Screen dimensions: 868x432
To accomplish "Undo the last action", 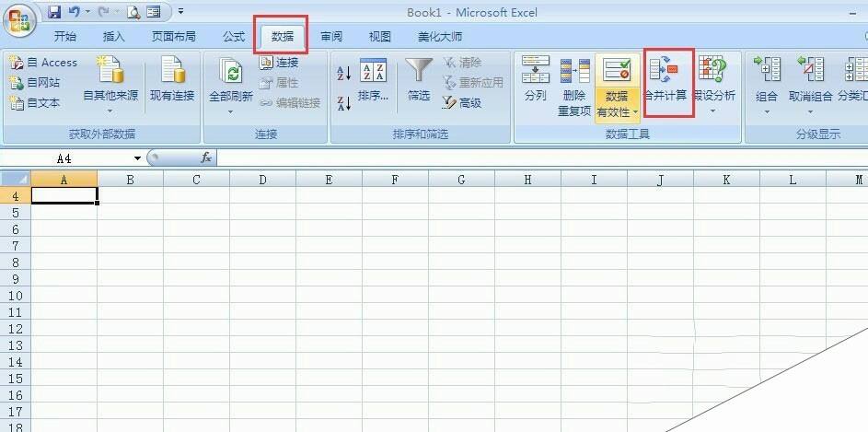I will (75, 12).
